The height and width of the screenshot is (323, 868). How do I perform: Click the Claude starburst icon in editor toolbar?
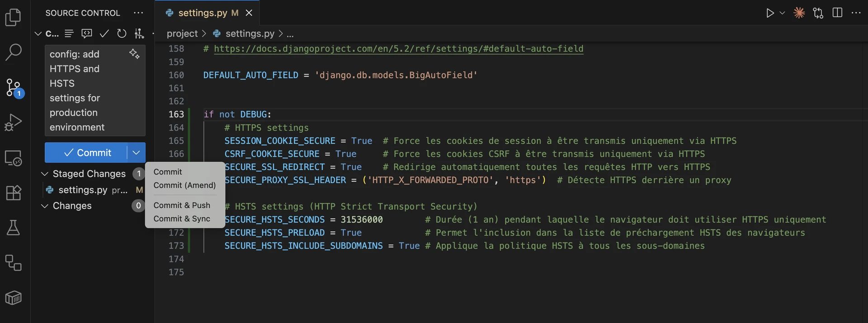tap(799, 13)
